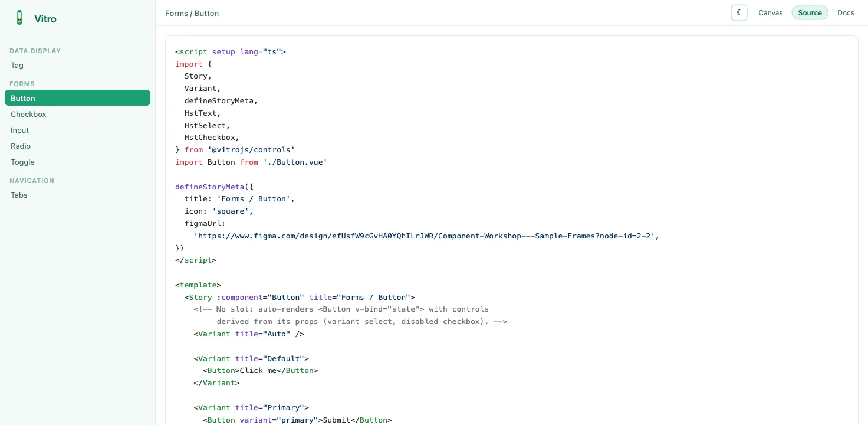868x425 pixels.
Task: Open the Docs tab
Action: coord(846,12)
